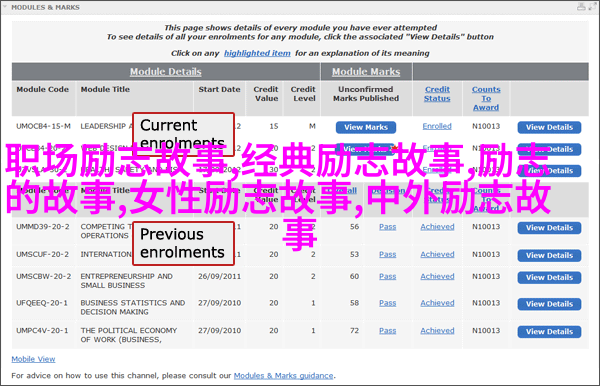Open the 'highlighted item' explanation link

click(x=257, y=53)
